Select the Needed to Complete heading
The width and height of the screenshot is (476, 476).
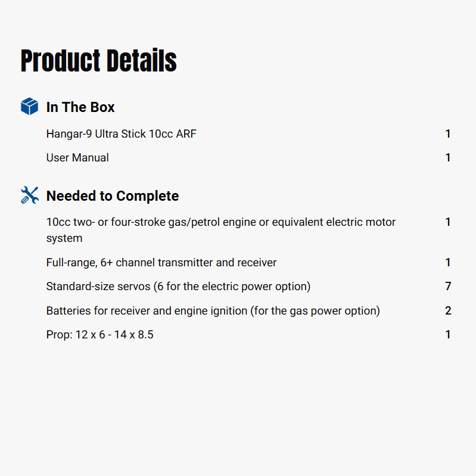(113, 196)
